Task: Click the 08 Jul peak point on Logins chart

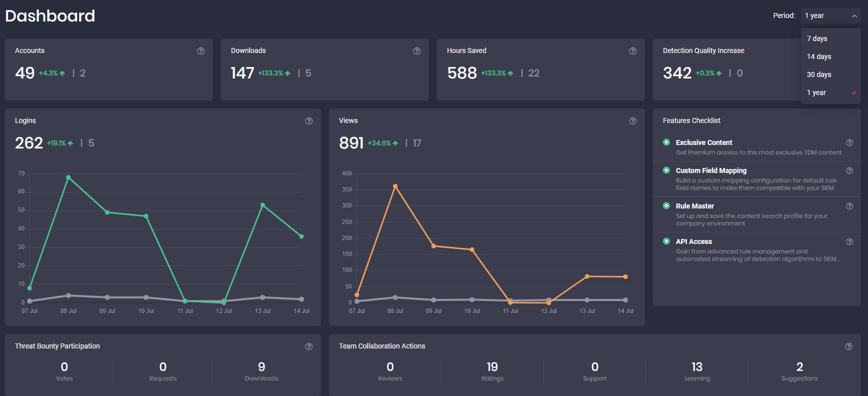Action: click(x=68, y=177)
